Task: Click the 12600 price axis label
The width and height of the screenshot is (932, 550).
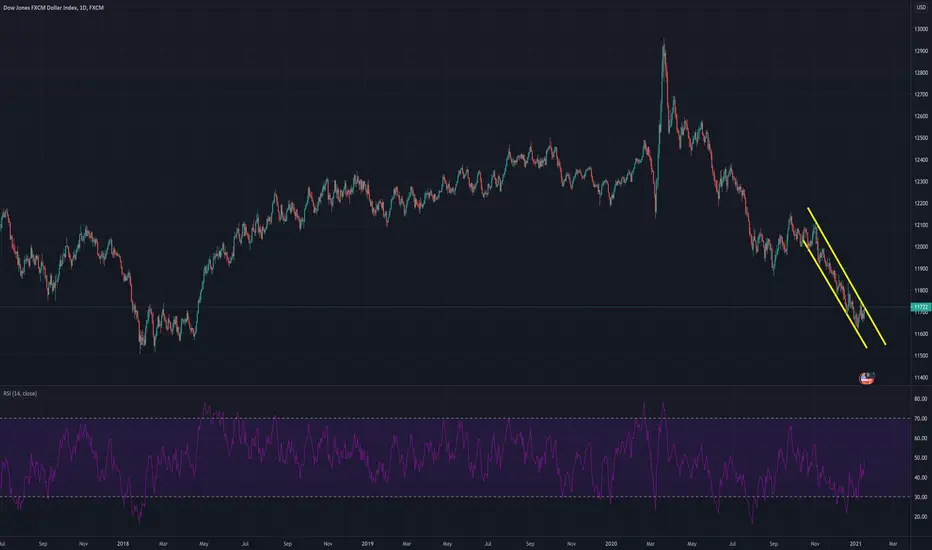Action: click(x=921, y=117)
